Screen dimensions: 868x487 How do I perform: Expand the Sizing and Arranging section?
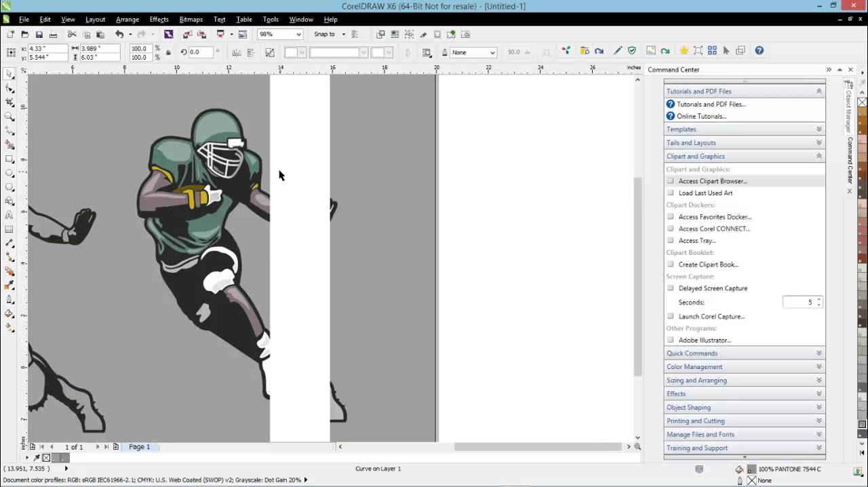745,380
